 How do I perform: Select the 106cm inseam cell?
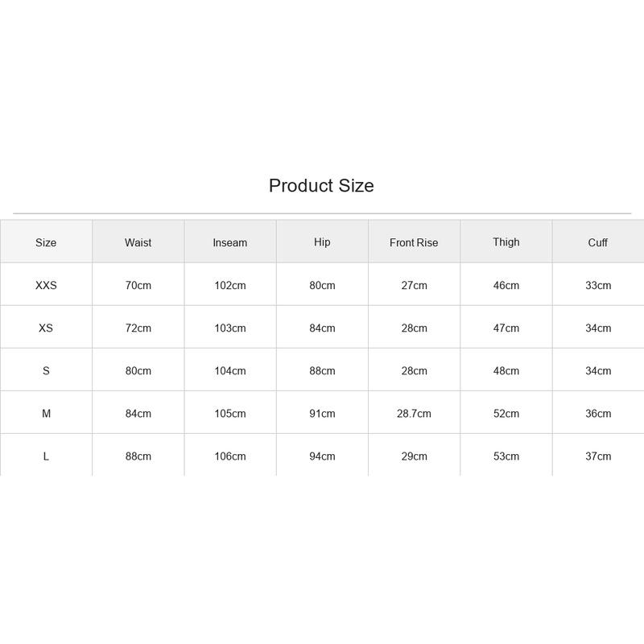[230, 456]
